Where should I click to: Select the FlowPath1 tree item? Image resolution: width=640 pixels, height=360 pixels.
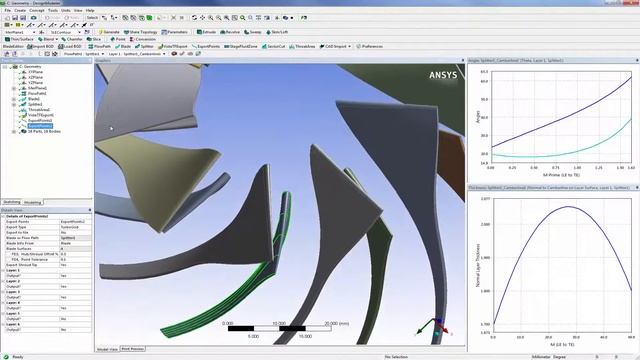tap(37, 93)
